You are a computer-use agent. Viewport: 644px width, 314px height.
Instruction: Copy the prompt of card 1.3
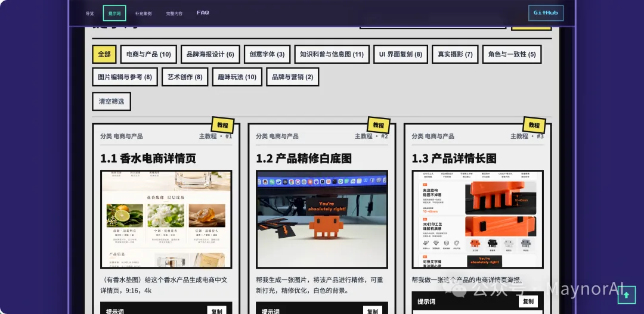tap(528, 301)
